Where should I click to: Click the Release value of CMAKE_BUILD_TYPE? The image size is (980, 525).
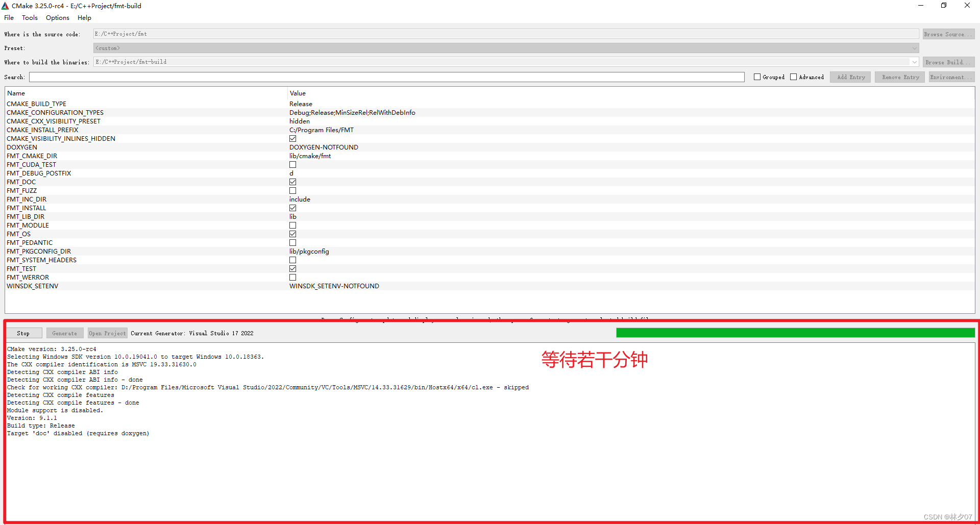[301, 104]
